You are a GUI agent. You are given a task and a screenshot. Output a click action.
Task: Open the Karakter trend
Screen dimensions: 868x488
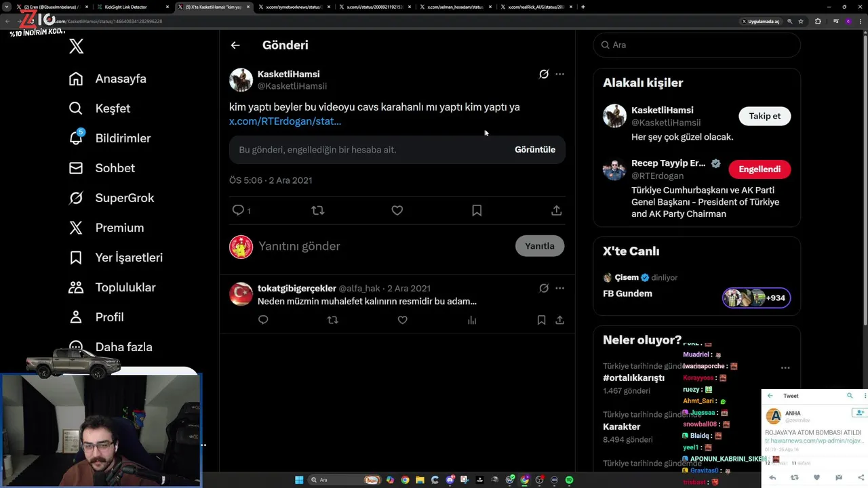(621, 427)
